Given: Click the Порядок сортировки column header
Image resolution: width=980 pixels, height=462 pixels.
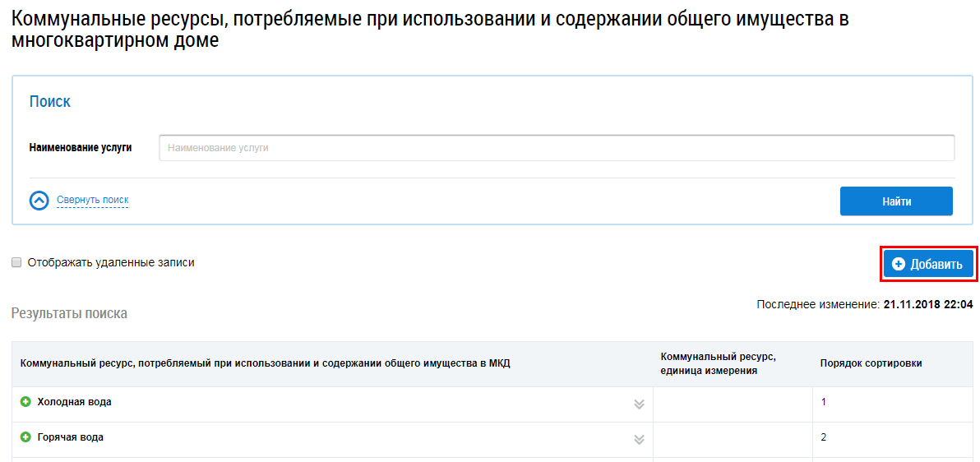Looking at the screenshot, I should [x=871, y=363].
